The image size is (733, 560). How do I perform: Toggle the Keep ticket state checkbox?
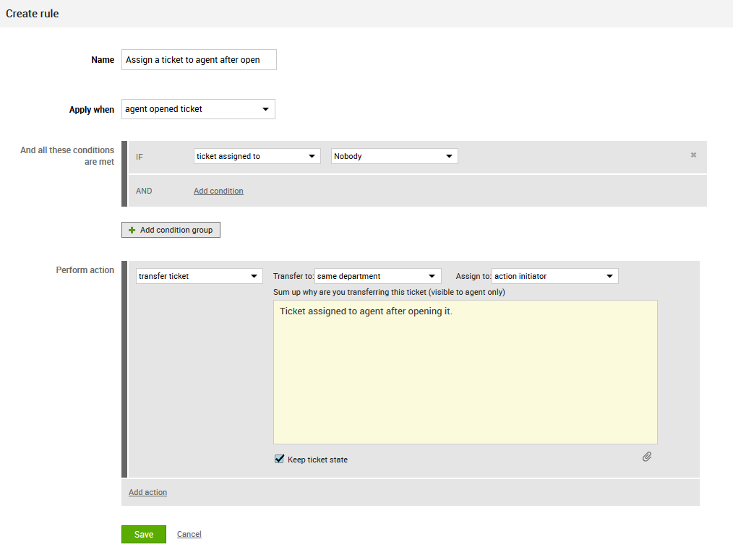pyautogui.click(x=280, y=459)
